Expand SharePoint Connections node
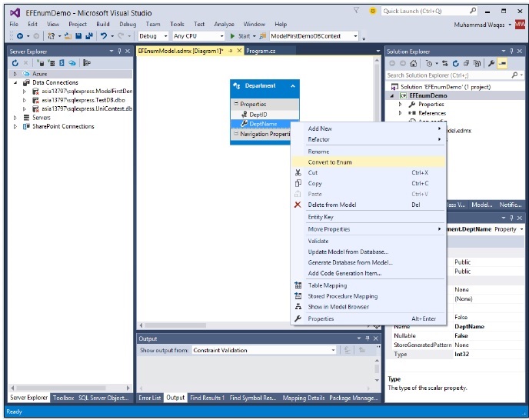Viewport: 529px width, 420px height. tap(15, 126)
